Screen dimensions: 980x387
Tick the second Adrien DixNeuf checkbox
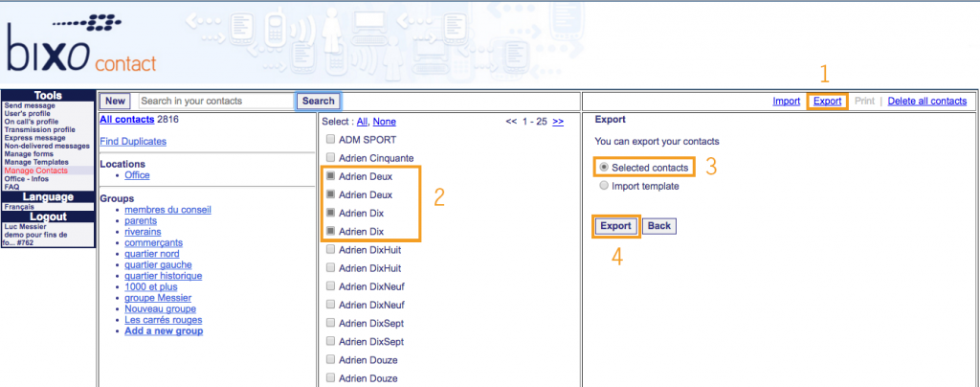[x=330, y=306]
